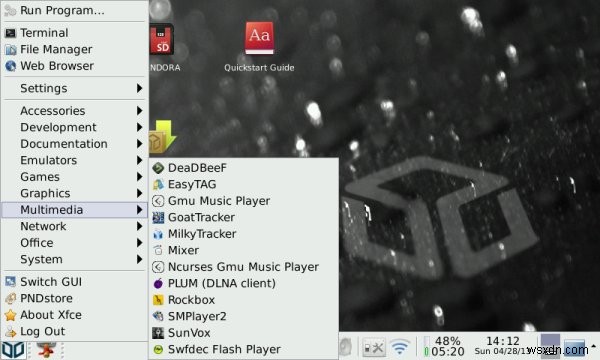Image resolution: width=600 pixels, height=360 pixels.
Task: Expand the Accessories submenu arrow
Action: pyautogui.click(x=140, y=111)
